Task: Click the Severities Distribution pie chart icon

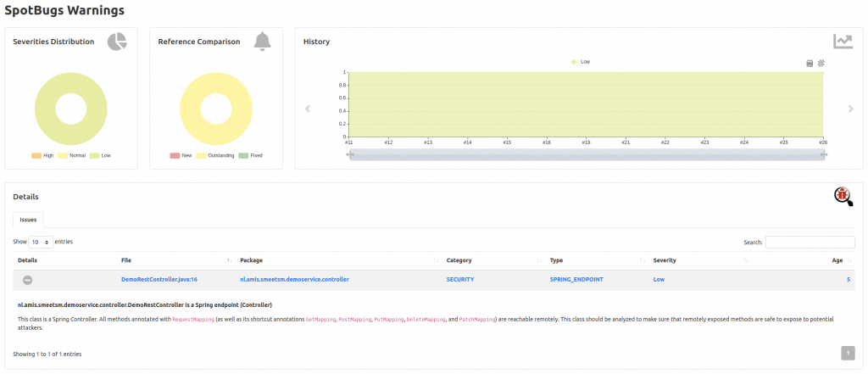Action: (117, 42)
